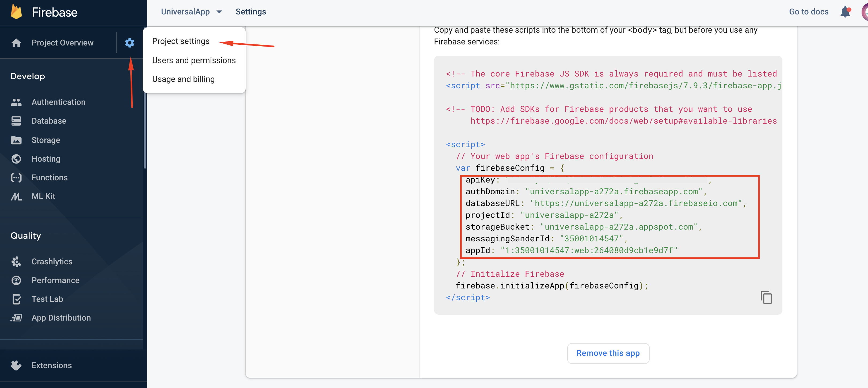
Task: Open Users and permissions menu item
Action: click(194, 60)
